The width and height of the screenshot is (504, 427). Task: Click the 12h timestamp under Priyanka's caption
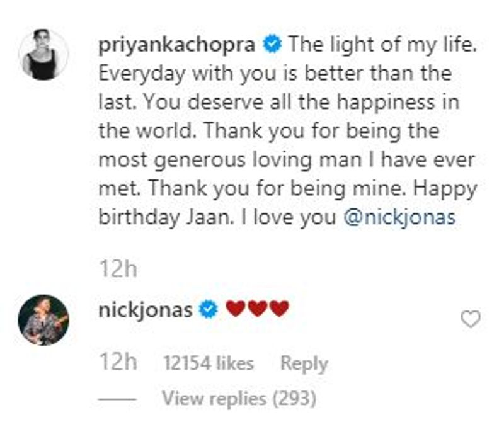pyautogui.click(x=118, y=270)
